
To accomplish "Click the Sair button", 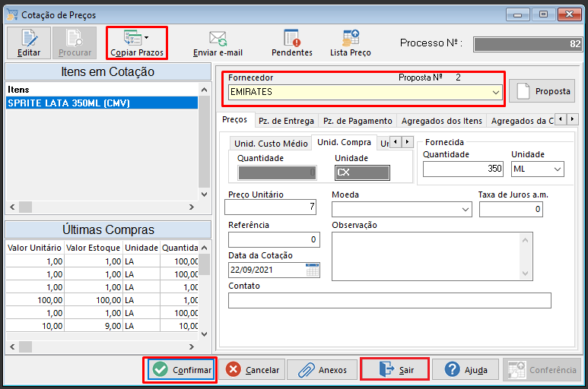I will [x=395, y=370].
